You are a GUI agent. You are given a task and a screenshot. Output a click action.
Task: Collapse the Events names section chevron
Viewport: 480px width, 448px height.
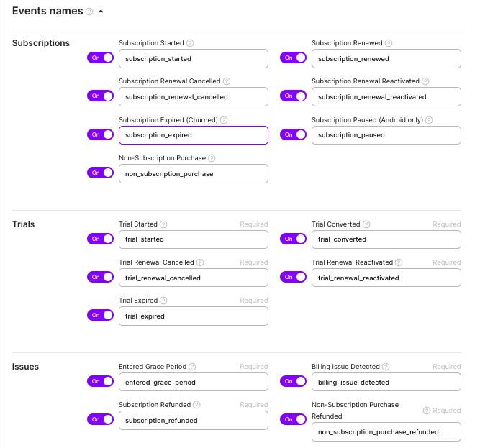tap(101, 12)
